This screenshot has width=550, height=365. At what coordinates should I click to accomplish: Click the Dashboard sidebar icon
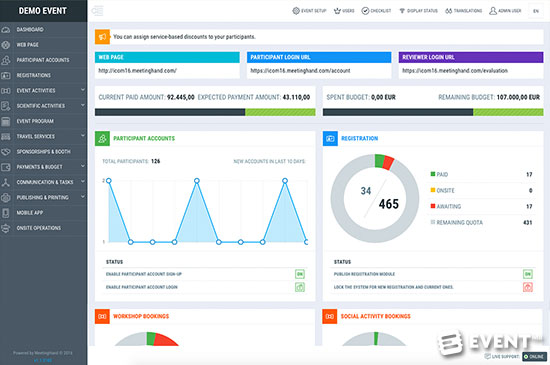click(6, 29)
